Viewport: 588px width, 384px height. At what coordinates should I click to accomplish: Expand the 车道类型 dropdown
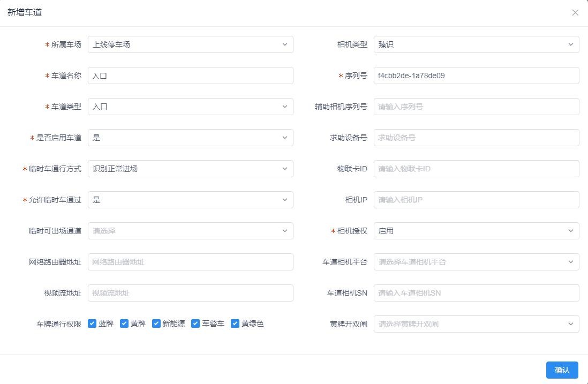pyautogui.click(x=191, y=107)
